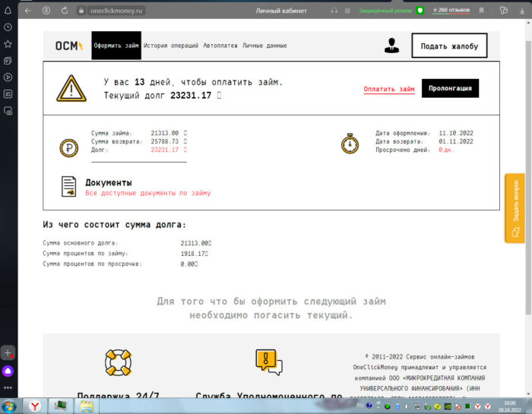This screenshot has width=532, height=414.
Task: Switch to the Автоплатеж tab
Action: coord(220,46)
